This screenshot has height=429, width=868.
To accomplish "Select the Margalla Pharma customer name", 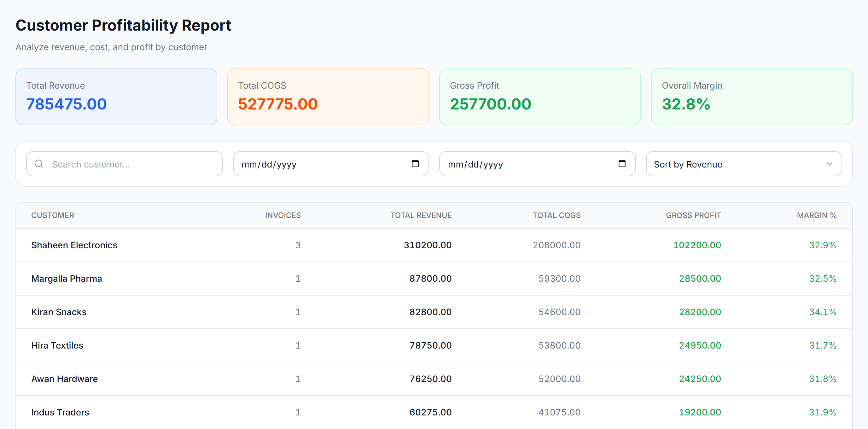I will (67, 279).
